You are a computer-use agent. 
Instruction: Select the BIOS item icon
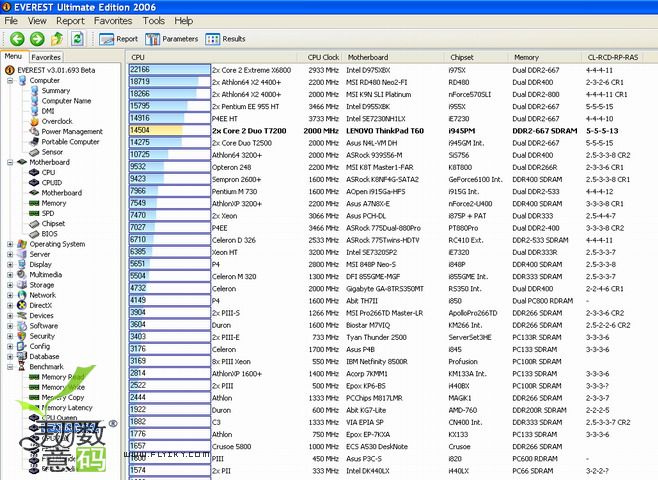pos(34,234)
